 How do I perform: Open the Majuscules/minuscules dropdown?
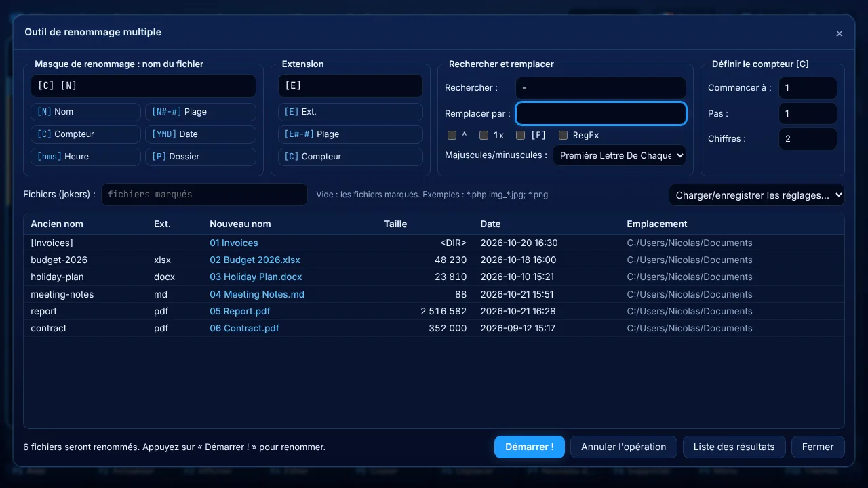[619, 155]
